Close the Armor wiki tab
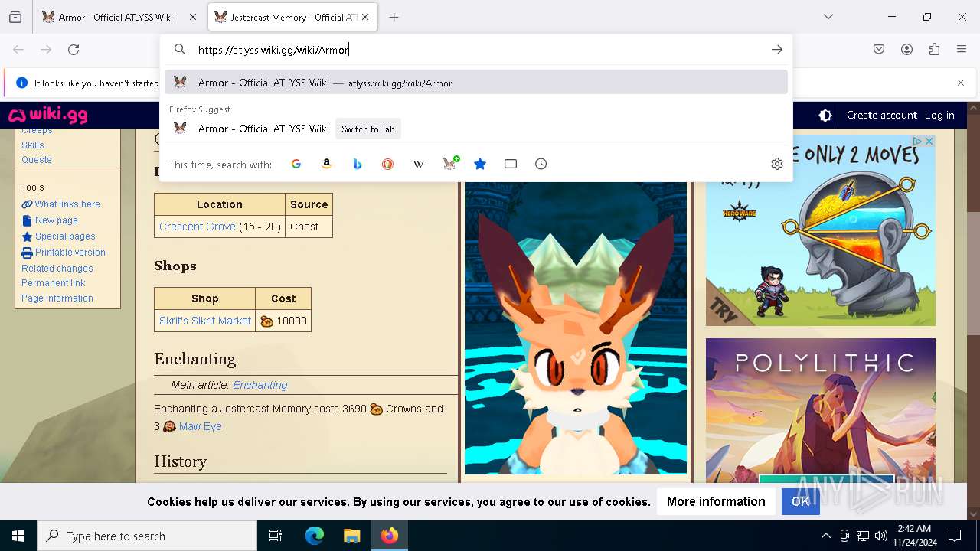Screen dimensions: 980x551 coord(193,17)
